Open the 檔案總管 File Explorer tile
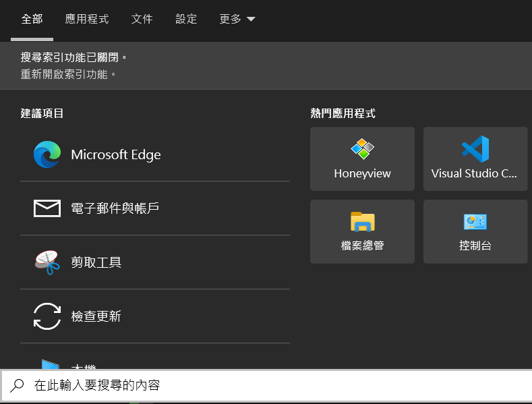The width and height of the screenshot is (532, 404). click(362, 231)
